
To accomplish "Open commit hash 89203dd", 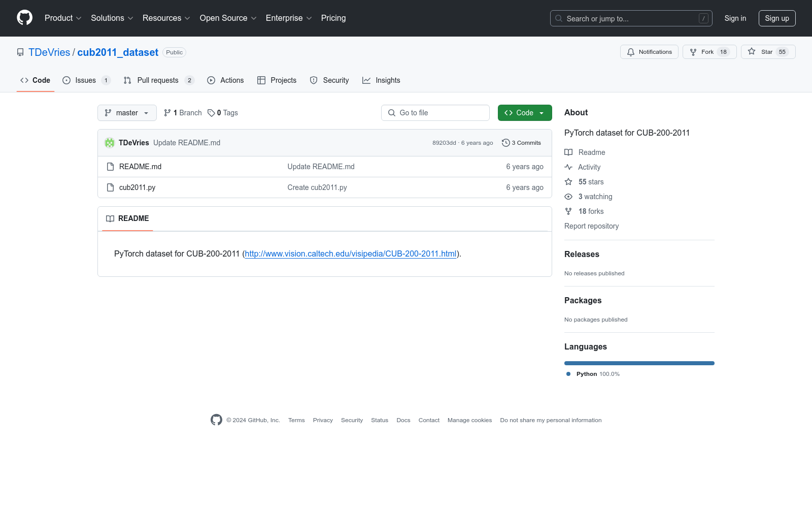I will [x=444, y=143].
